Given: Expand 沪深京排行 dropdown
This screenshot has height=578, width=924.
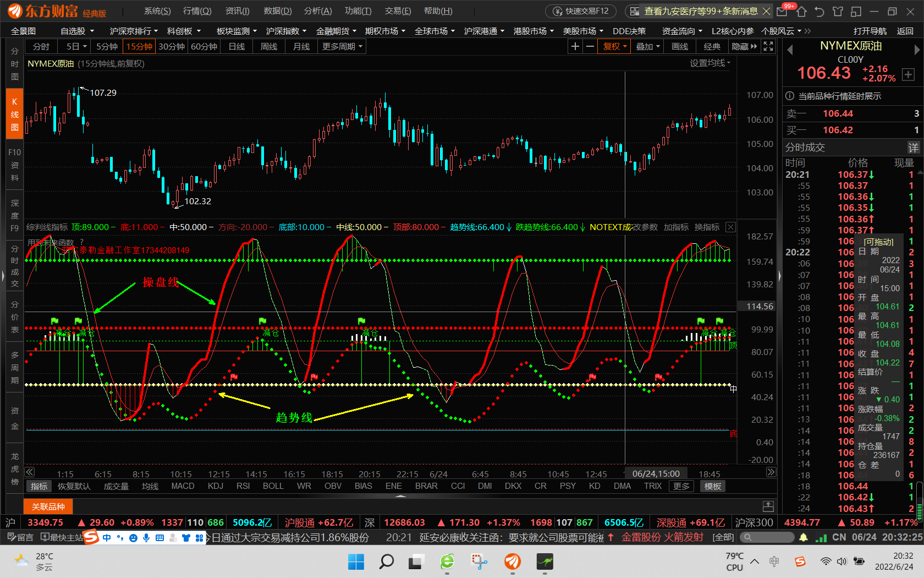Looking at the screenshot, I should (134, 31).
